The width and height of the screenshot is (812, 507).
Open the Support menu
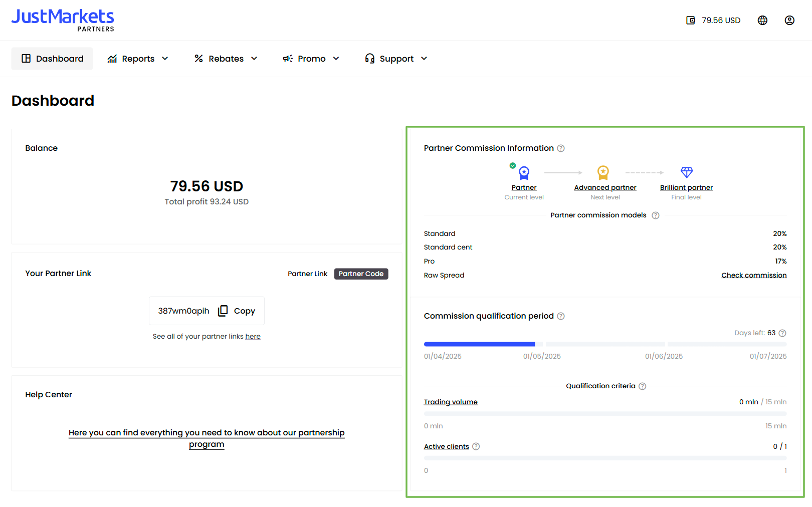(x=396, y=59)
